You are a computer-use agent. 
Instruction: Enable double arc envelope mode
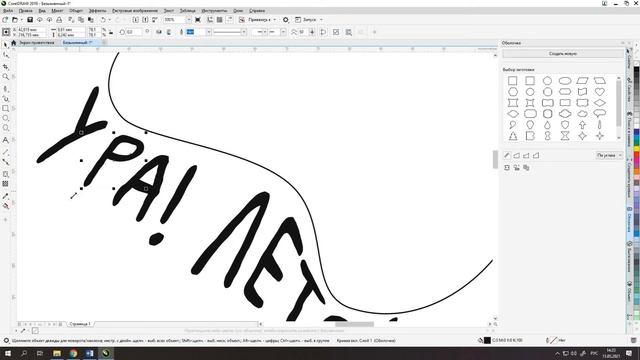pos(536,155)
